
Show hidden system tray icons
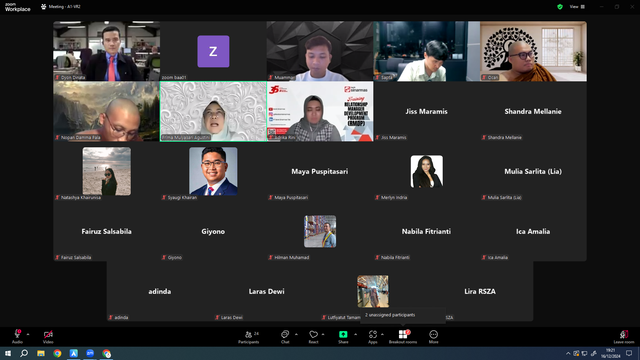pyautogui.click(x=568, y=353)
